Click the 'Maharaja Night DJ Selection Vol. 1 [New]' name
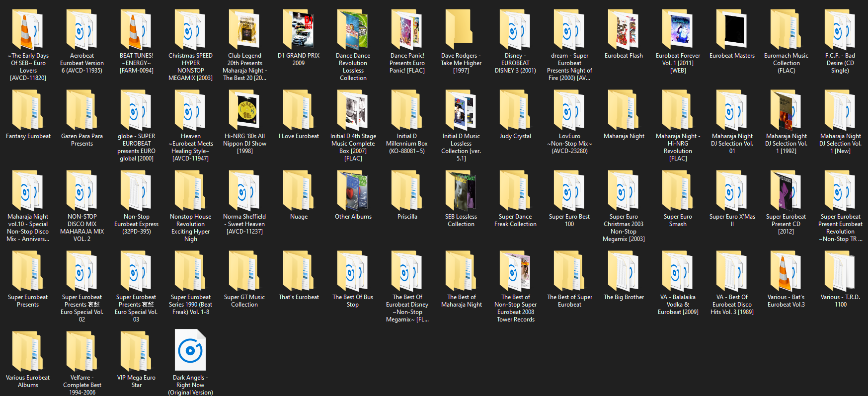868x396 pixels. click(840, 144)
